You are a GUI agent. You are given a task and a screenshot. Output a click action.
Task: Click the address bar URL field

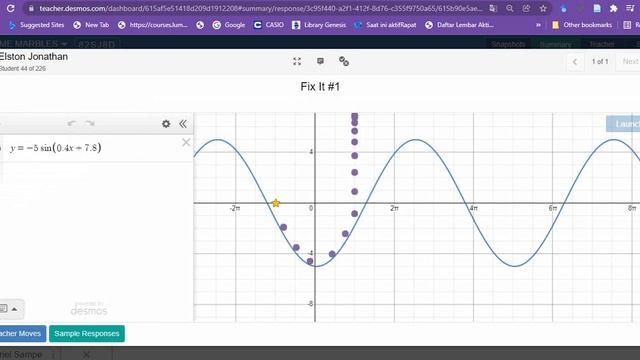(261, 8)
